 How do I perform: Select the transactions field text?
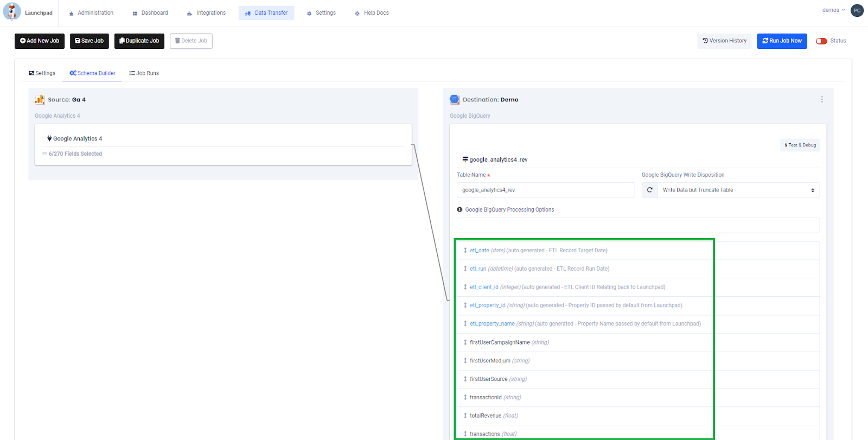[485, 434]
